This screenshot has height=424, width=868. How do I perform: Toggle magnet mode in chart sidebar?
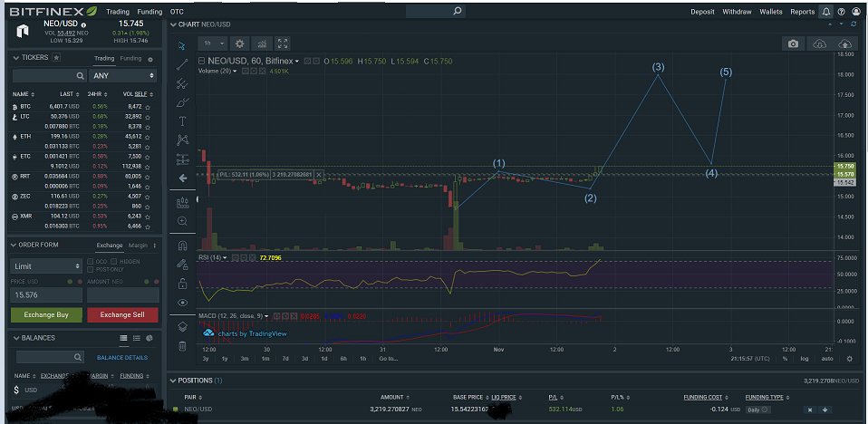[182, 246]
